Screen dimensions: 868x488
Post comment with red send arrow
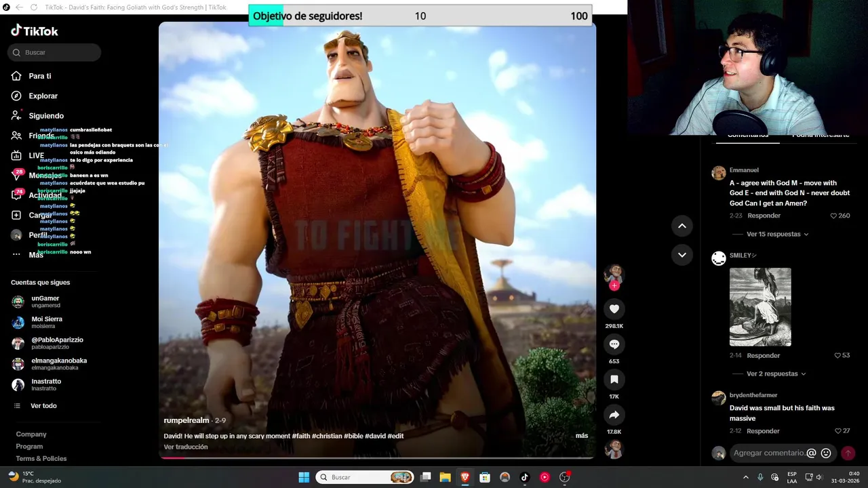848,453
